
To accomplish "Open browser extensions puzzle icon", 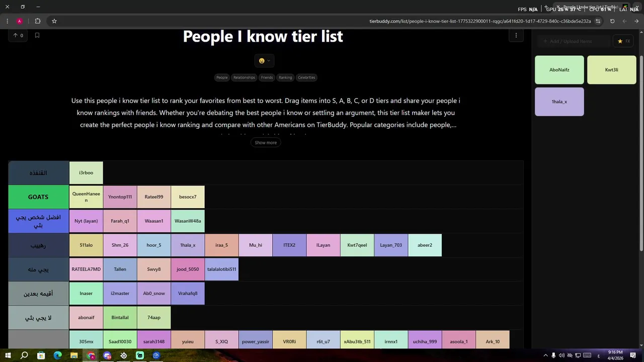I will (38, 21).
